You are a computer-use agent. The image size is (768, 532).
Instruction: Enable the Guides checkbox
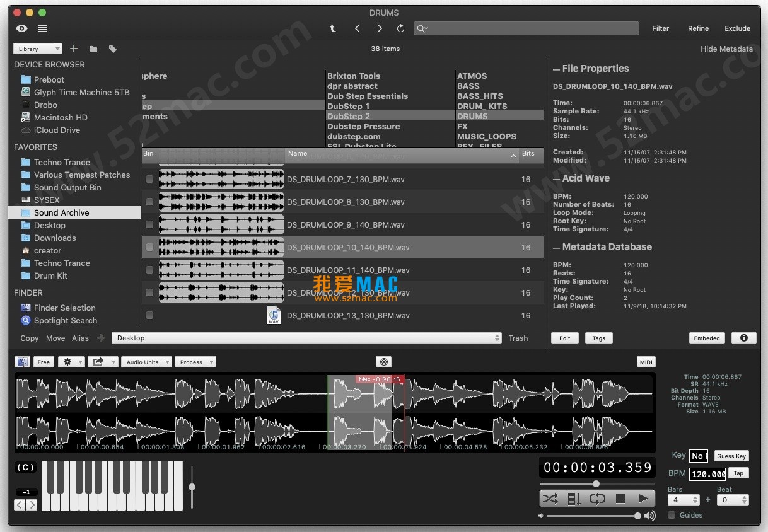pyautogui.click(x=672, y=515)
